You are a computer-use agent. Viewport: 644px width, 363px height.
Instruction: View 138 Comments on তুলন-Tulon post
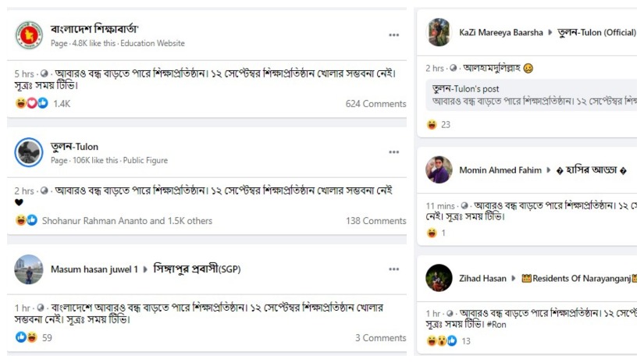(x=375, y=221)
